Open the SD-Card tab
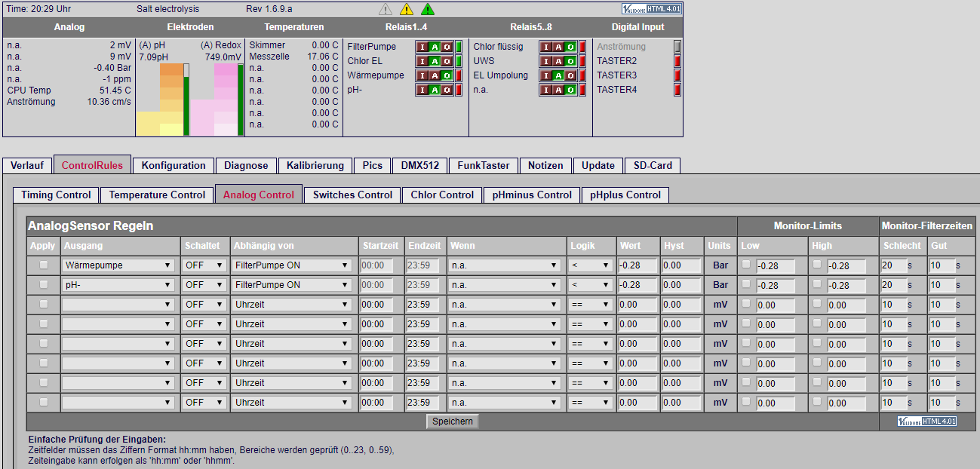The height and width of the screenshot is (469, 980). click(651, 165)
